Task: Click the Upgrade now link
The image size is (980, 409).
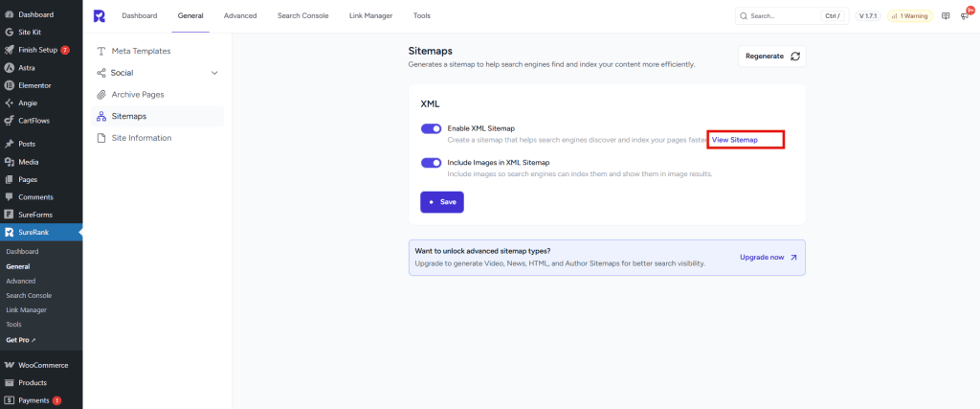Action: tap(768, 257)
